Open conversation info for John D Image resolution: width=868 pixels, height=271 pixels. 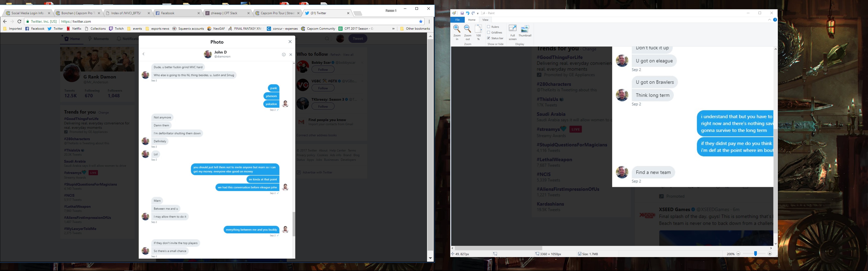tap(284, 54)
